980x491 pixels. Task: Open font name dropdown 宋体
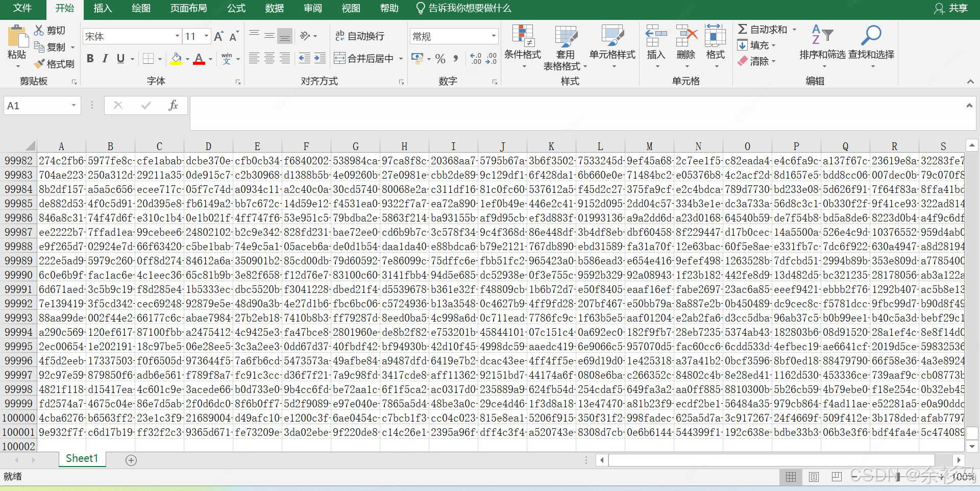click(178, 36)
